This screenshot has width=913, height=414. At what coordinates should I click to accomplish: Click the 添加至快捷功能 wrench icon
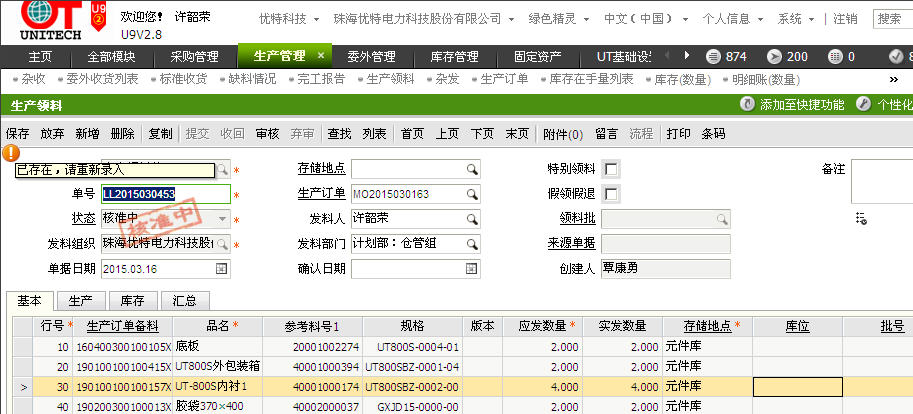point(747,104)
